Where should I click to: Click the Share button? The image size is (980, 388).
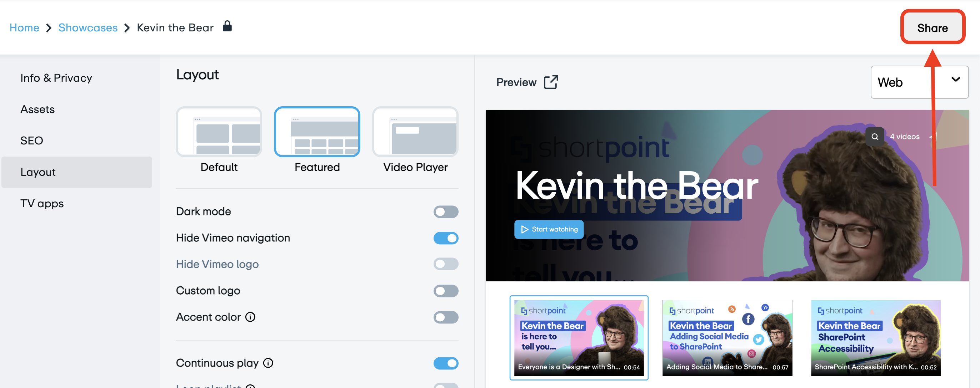click(932, 28)
